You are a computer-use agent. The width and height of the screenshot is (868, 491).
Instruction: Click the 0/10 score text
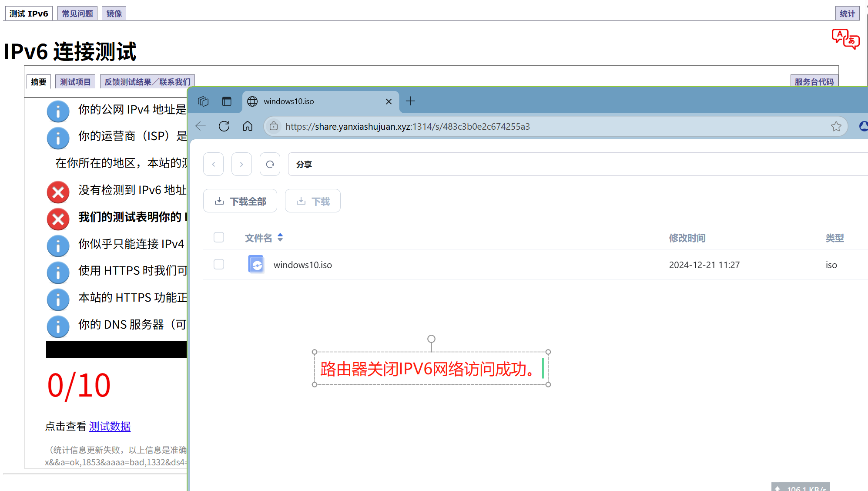[x=79, y=386]
